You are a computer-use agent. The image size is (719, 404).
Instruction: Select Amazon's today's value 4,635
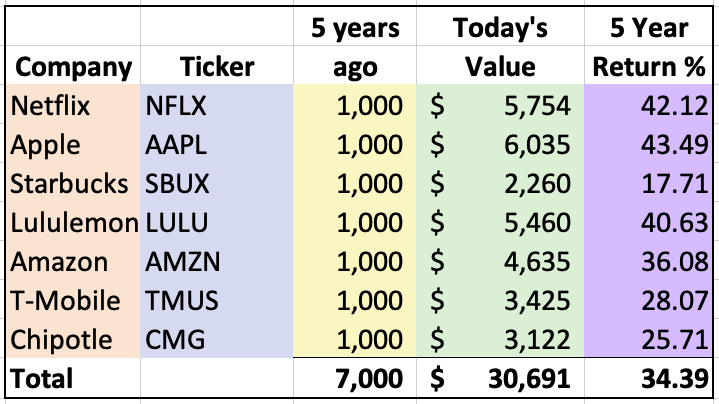tap(500, 261)
